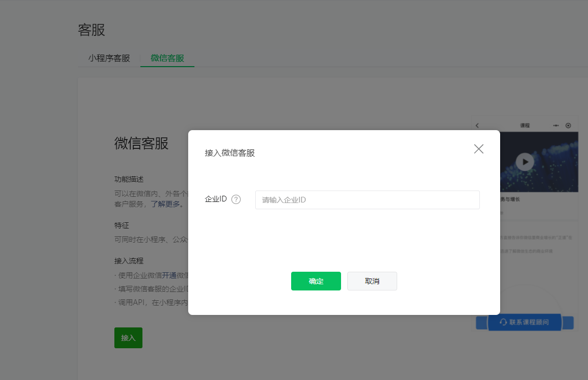Screen dimensions: 588x380
Task: Click the 接入微信客服 dialog title
Action: tap(230, 153)
